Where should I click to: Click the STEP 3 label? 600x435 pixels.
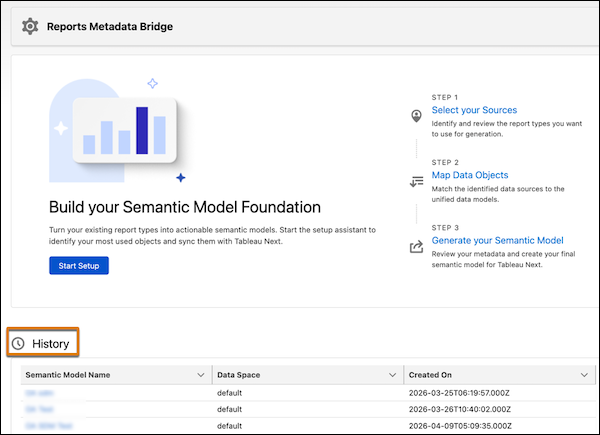[x=445, y=228]
